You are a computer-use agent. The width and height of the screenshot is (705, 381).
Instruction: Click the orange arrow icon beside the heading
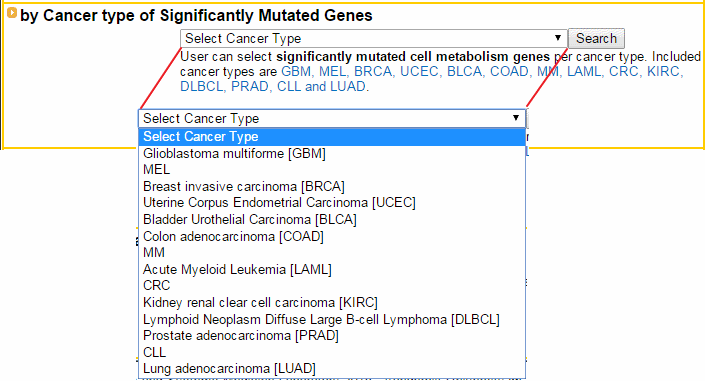[12, 13]
